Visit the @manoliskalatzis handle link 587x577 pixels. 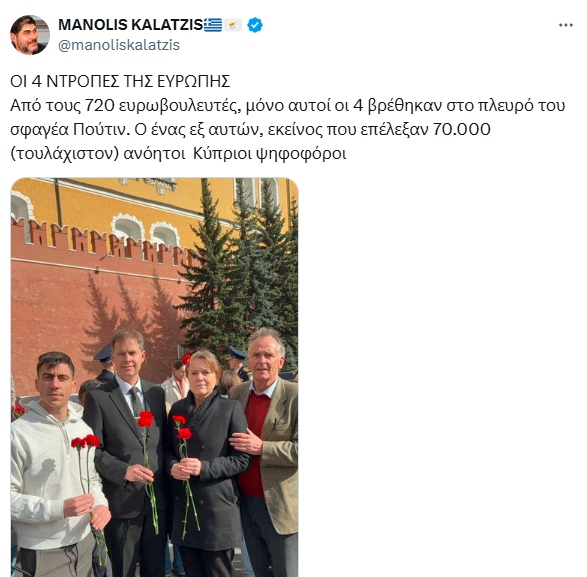point(119,45)
